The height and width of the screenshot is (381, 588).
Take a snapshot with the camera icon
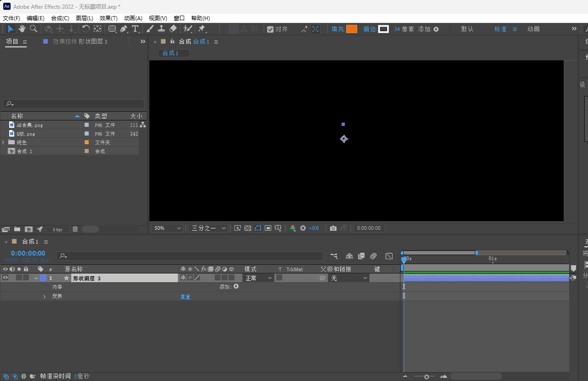coord(333,228)
